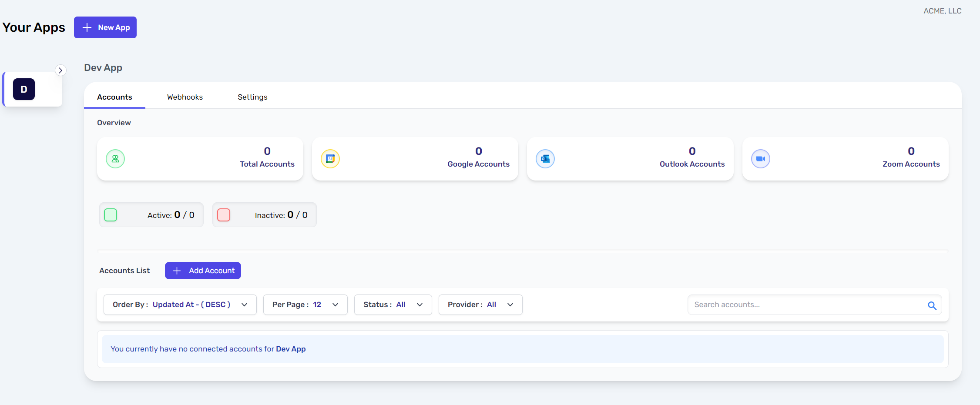Viewport: 980px width, 405px height.
Task: Switch to the Settings tab
Action: [252, 97]
